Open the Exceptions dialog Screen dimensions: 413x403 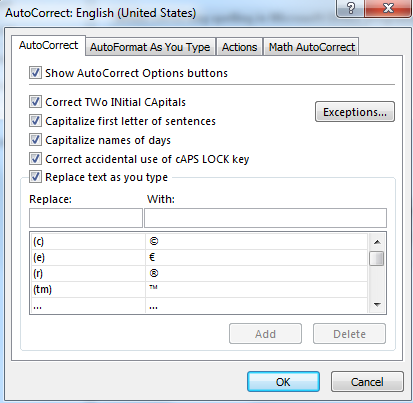[x=355, y=112]
